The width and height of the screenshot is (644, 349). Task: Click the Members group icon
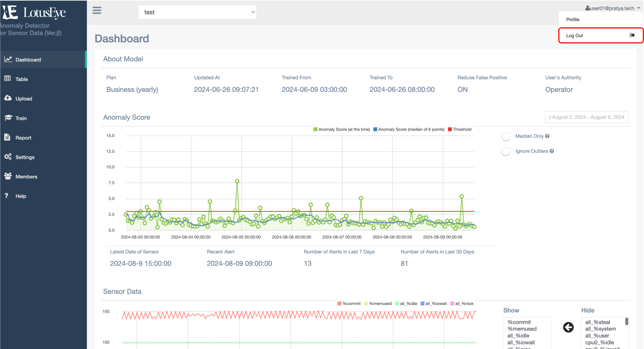8,176
